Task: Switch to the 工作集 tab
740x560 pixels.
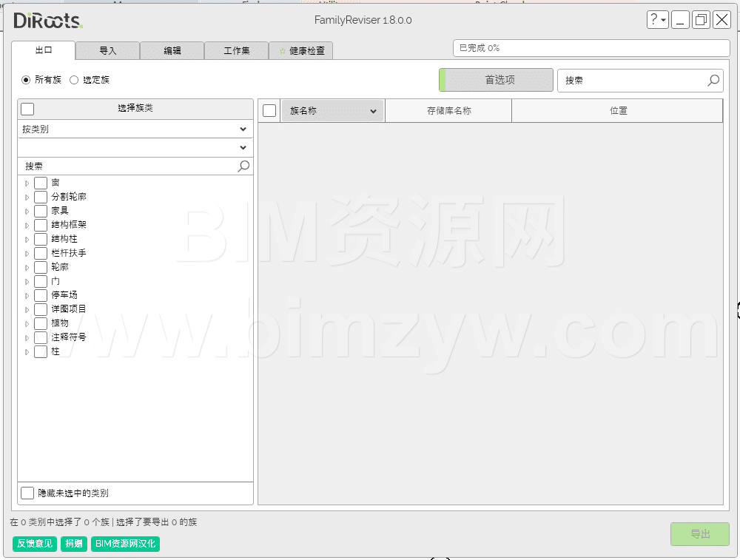Action: pyautogui.click(x=236, y=51)
